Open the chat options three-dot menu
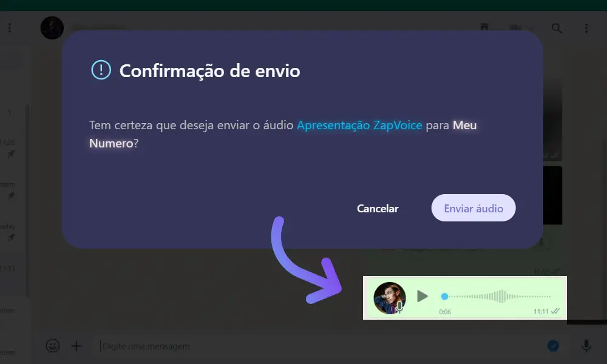Screen dimensions: 607x364 point(586,29)
